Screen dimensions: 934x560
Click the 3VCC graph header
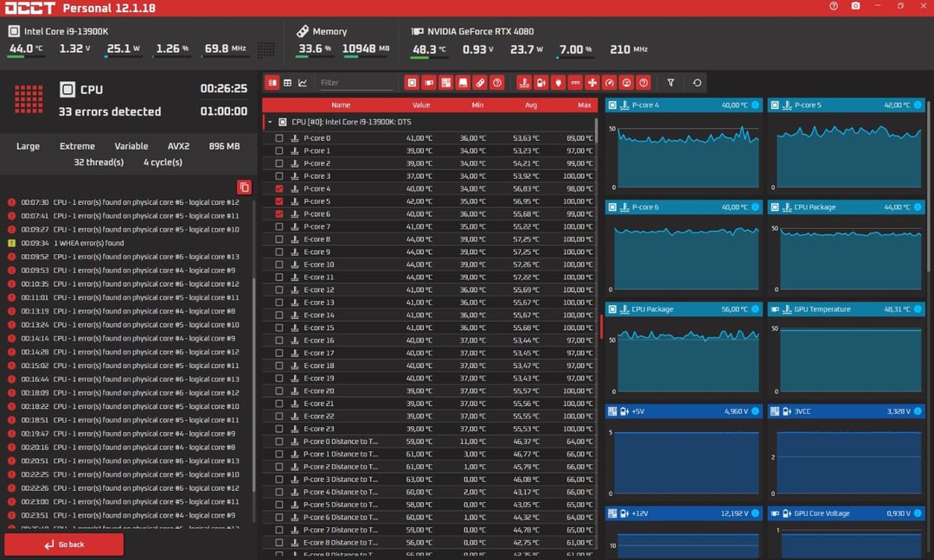(x=847, y=411)
